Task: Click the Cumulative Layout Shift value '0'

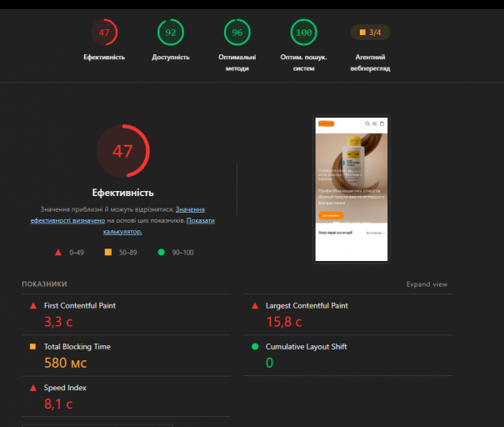Action: tap(270, 363)
